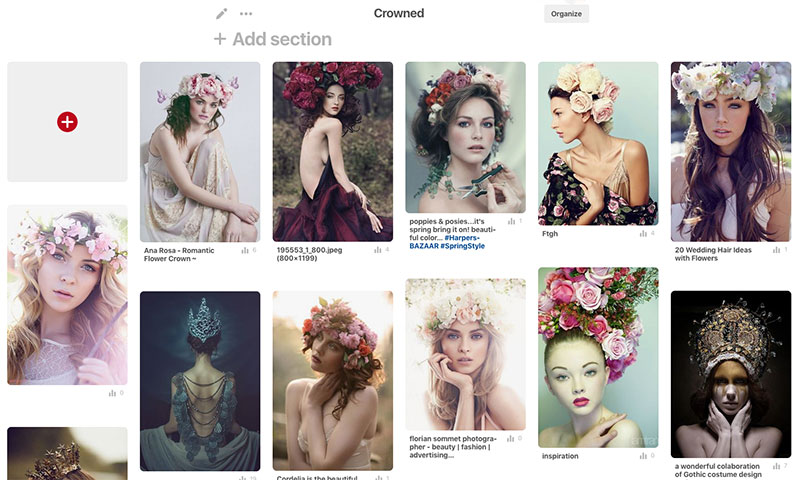800x480 pixels.
Task: Open the Ana Rosa Romantic Flower Crown pin
Action: coord(200,150)
